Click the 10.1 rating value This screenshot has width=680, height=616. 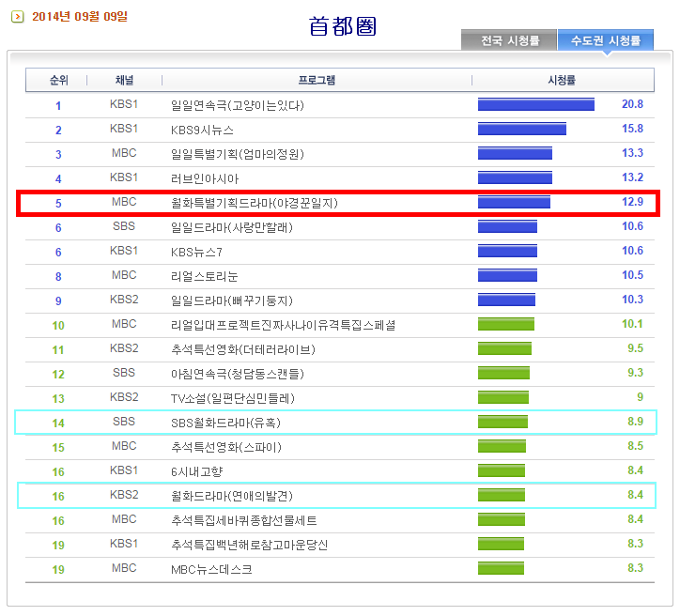tap(632, 324)
